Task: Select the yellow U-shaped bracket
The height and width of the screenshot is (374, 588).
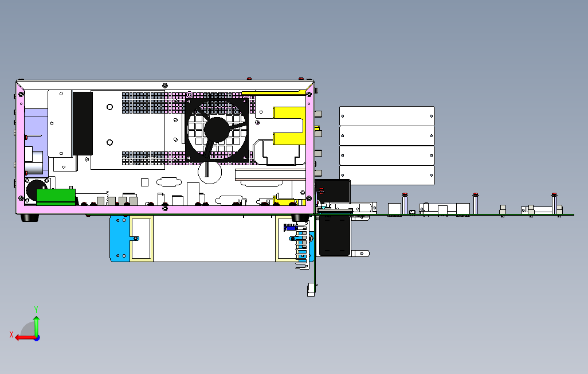Action: coord(289,126)
